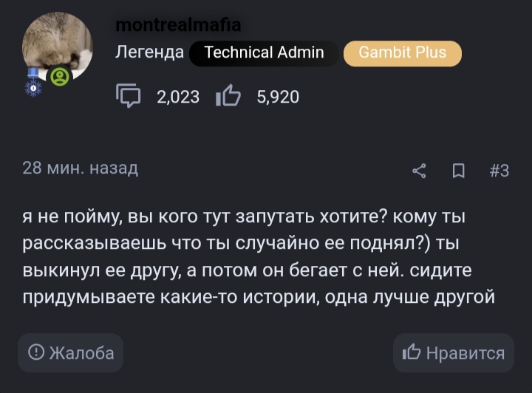Image resolution: width=532 pixels, height=393 pixels.
Task: Click the speech bubble messages icon
Action: click(x=129, y=96)
